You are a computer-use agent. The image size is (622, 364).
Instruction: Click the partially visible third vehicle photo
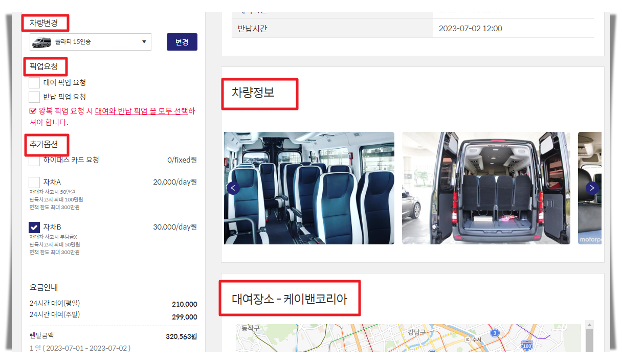[x=590, y=188]
